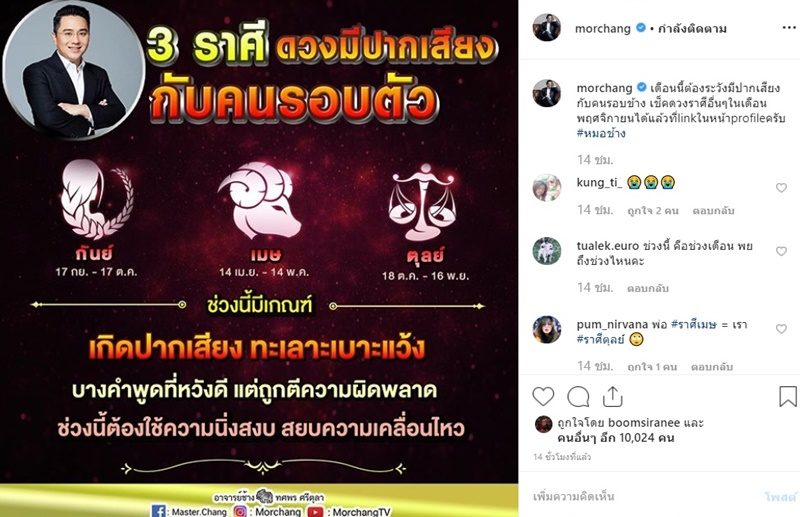Click the blue verified badge beside morchang
Image resolution: width=800 pixels, height=517 pixels.
coord(641,28)
